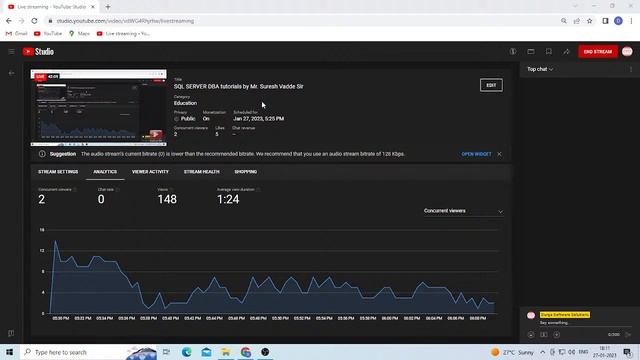Open the Chrome profile avatar

point(618,21)
